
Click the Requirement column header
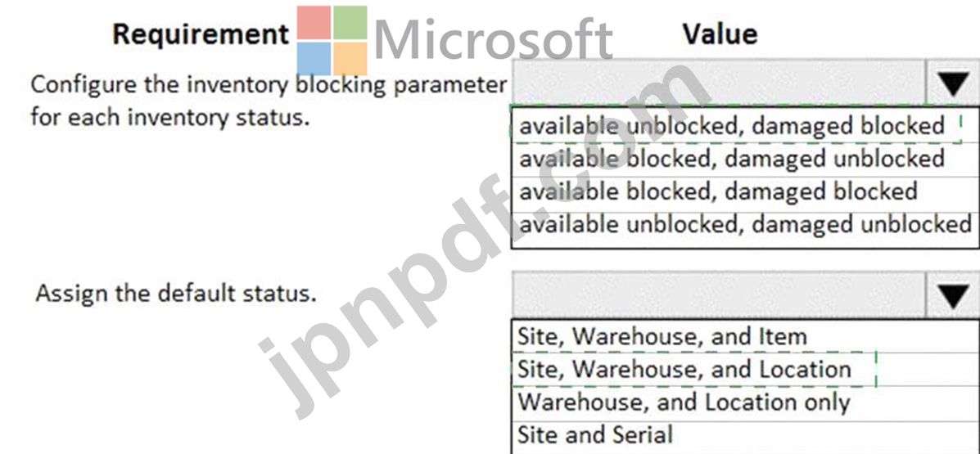pos(201,34)
